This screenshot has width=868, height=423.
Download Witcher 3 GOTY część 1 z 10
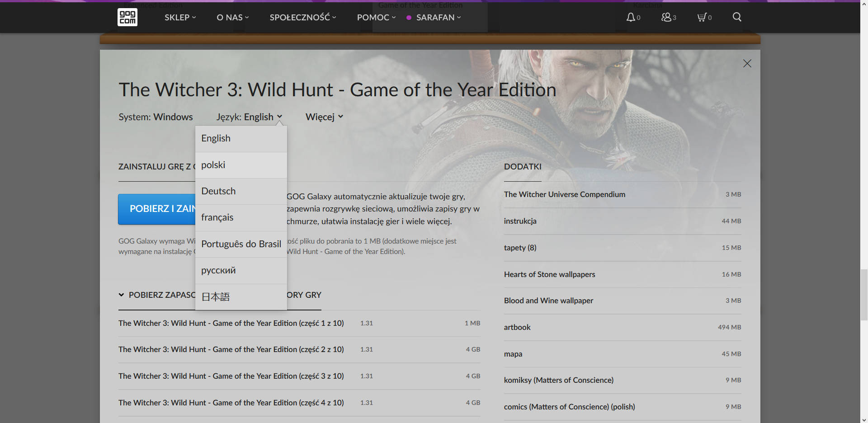point(299,323)
